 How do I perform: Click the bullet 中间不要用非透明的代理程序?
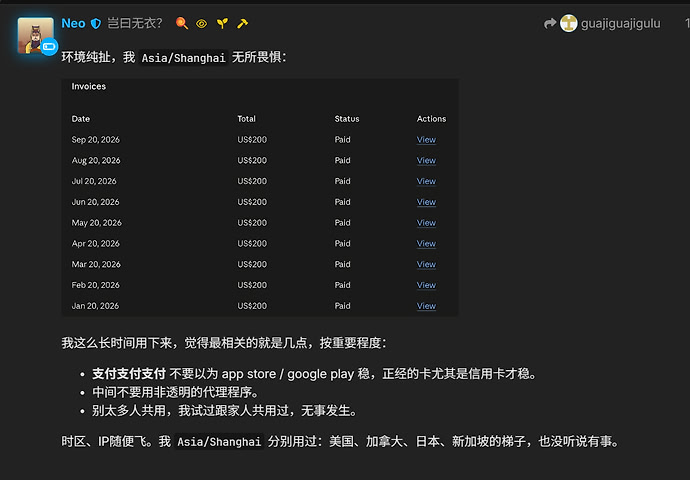tap(175, 392)
